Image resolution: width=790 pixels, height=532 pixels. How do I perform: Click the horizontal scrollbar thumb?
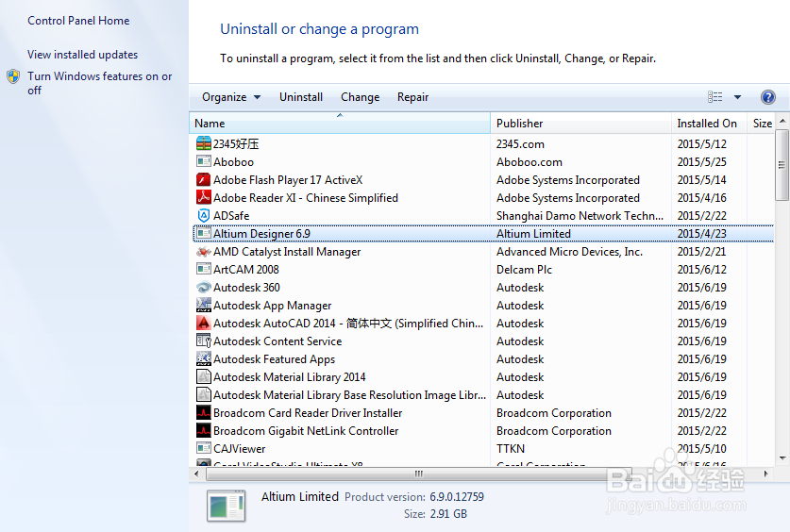pyautogui.click(x=419, y=474)
